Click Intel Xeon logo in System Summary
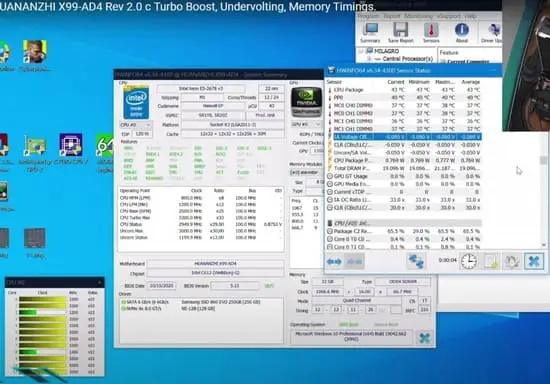The image size is (550, 384). tap(136, 102)
